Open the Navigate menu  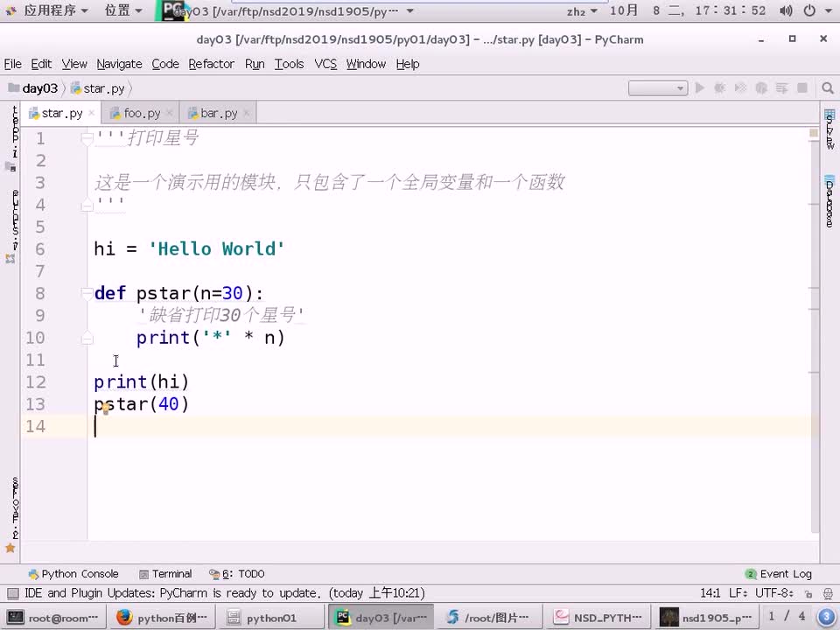click(120, 64)
